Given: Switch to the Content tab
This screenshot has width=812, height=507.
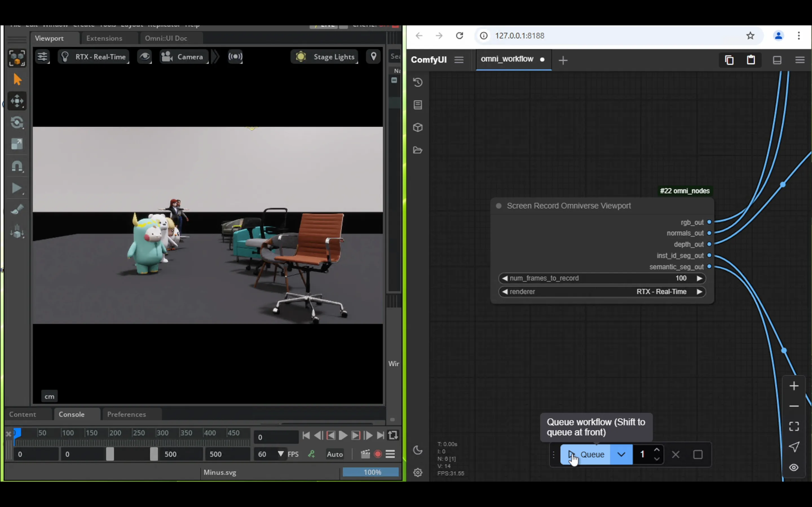Looking at the screenshot, I should (23, 414).
